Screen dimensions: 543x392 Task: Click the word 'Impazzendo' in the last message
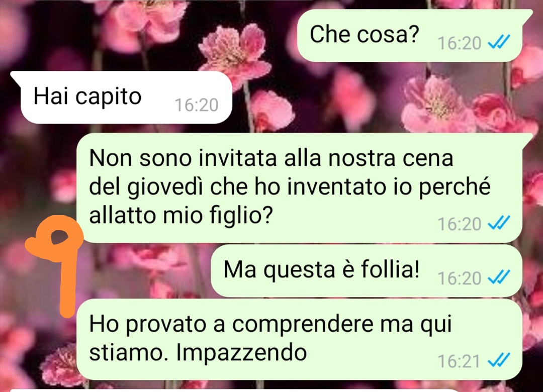[x=241, y=353]
